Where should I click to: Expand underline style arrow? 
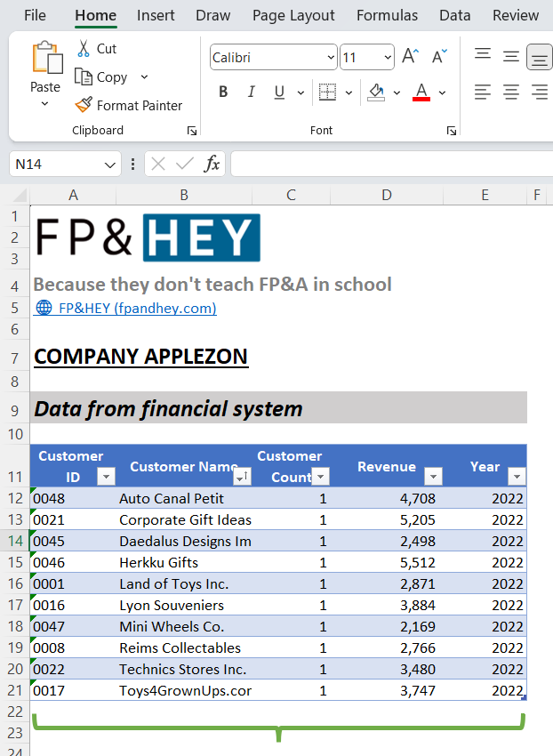301,92
